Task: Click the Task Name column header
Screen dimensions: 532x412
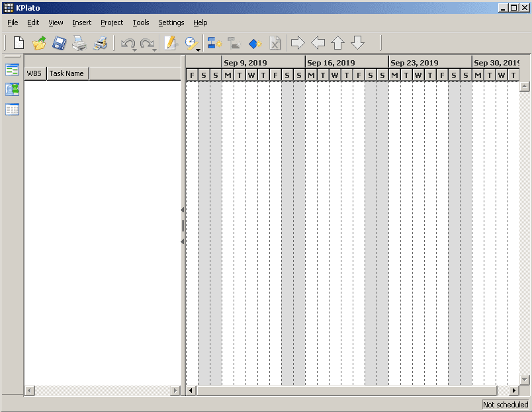Action: pos(68,73)
